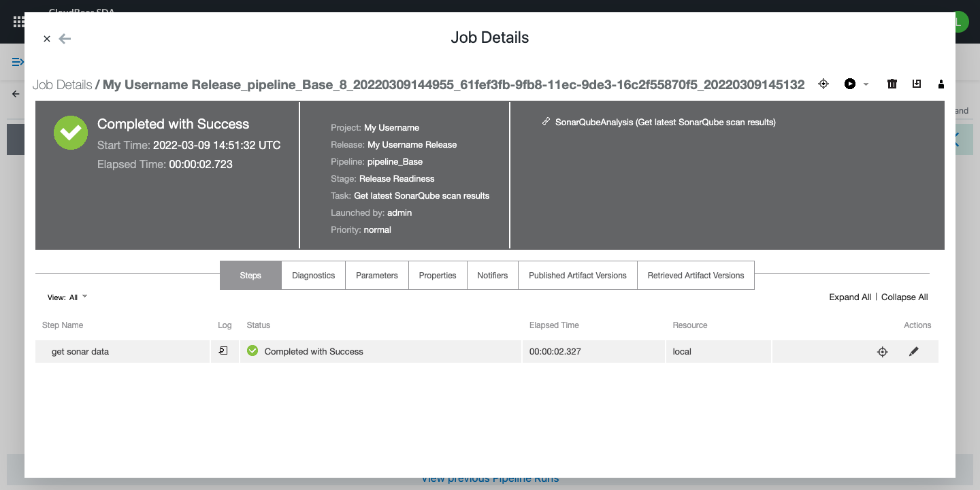Open the rerun options chevron dropdown
Viewport: 980px width, 490px height.
pyautogui.click(x=864, y=84)
